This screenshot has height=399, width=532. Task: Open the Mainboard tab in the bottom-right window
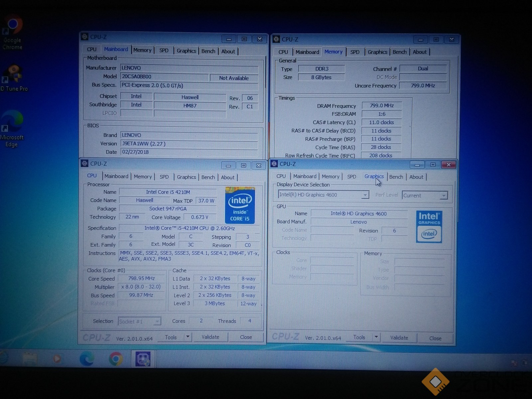[x=305, y=176]
